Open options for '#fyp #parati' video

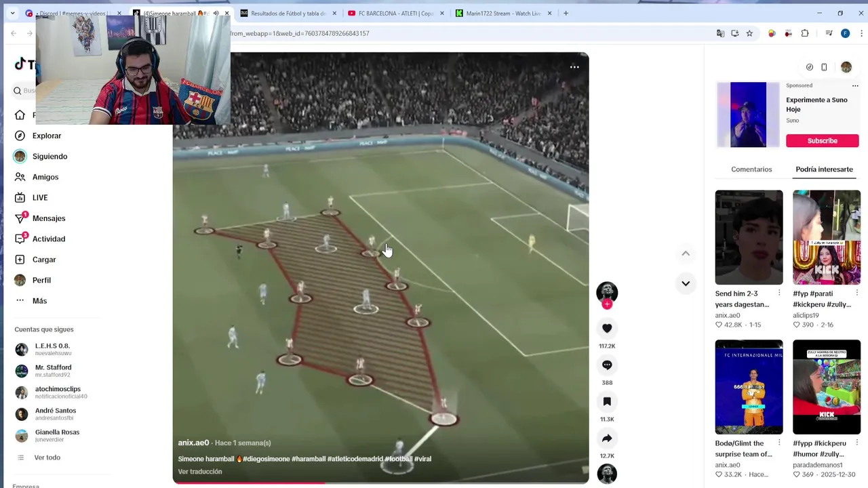pos(856,293)
